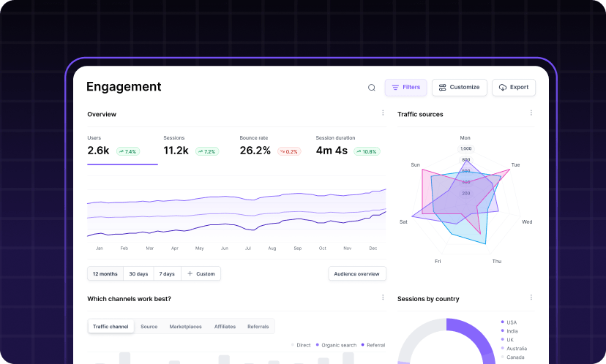Open Overview three-dot options menu
606x364 pixels.
383,113
